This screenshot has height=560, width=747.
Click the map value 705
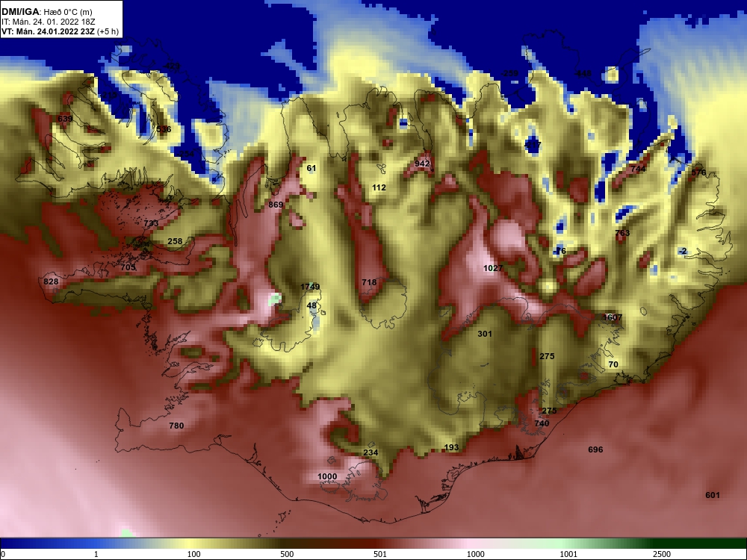pos(128,267)
